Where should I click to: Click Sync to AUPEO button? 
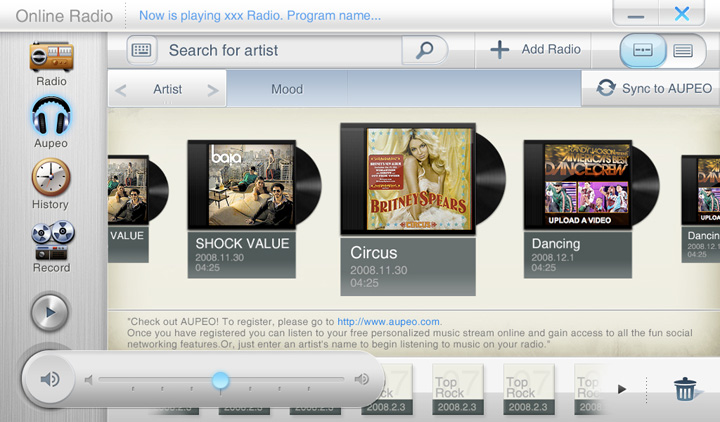(x=655, y=88)
